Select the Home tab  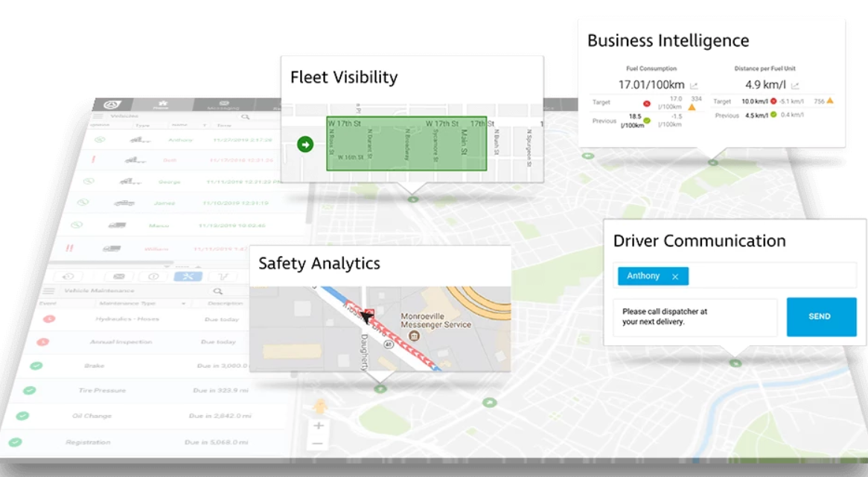[162, 105]
